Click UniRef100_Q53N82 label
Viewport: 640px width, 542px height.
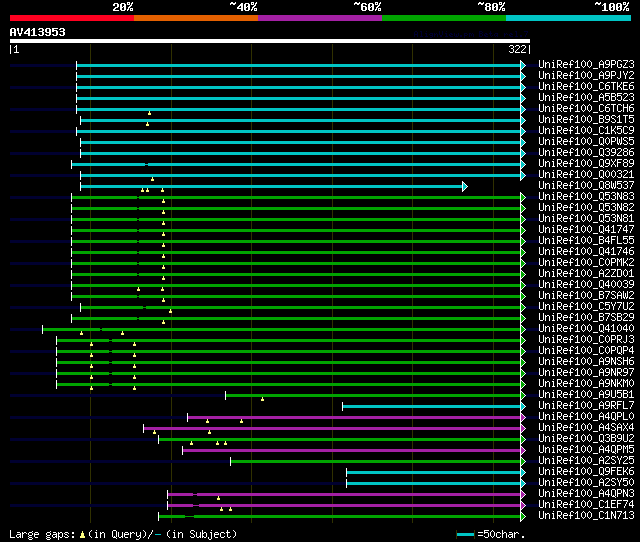[586, 208]
